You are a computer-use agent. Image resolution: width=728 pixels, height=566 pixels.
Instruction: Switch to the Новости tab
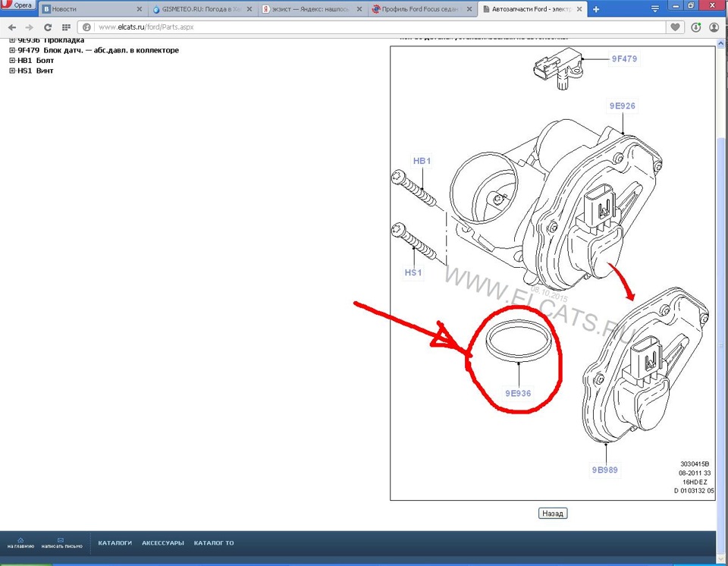point(93,9)
